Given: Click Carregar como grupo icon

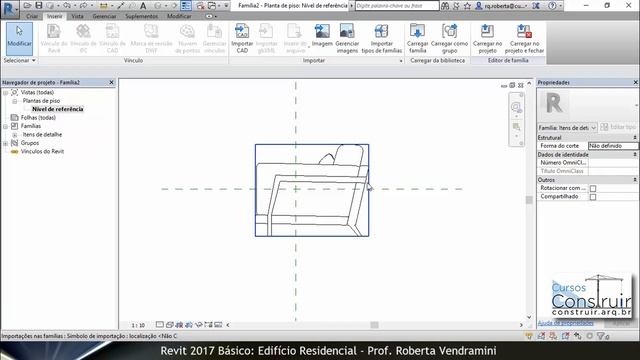Looking at the screenshot, I should pos(449,38).
